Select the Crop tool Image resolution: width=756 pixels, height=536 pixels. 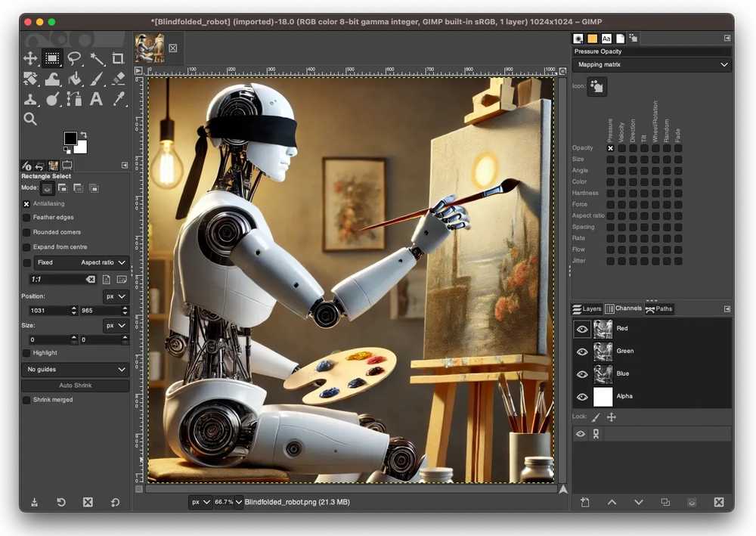(x=118, y=58)
